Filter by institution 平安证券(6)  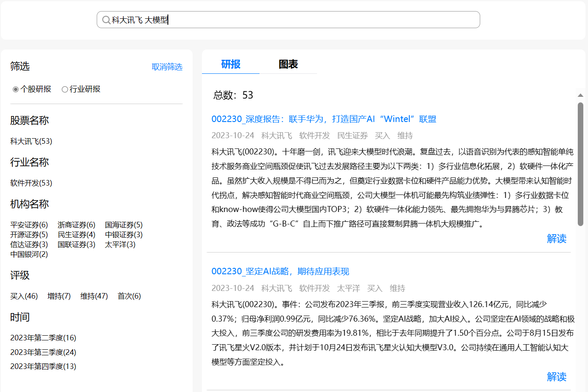[29, 225]
